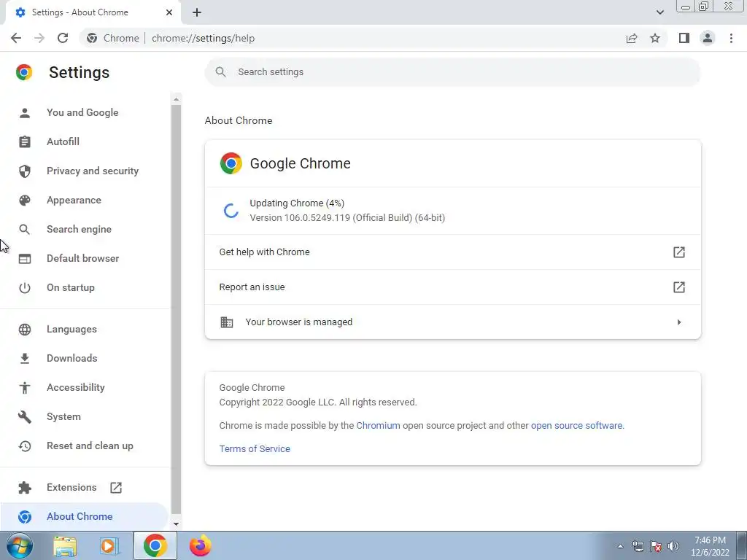Launch Firefox from the taskbar
747x560 pixels.
(x=200, y=545)
